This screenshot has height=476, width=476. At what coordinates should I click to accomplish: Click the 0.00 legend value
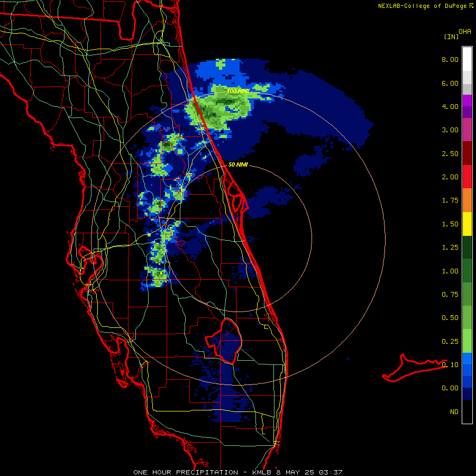[450, 388]
